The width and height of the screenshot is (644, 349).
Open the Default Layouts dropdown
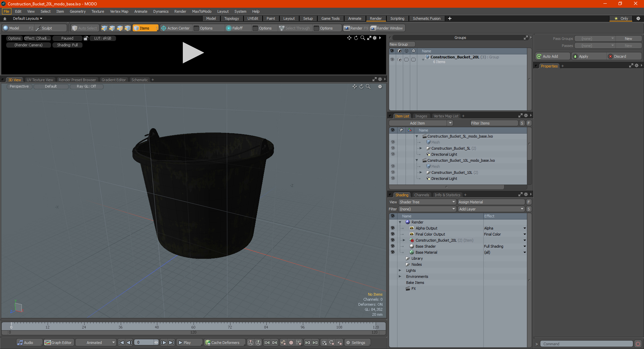[x=28, y=18]
